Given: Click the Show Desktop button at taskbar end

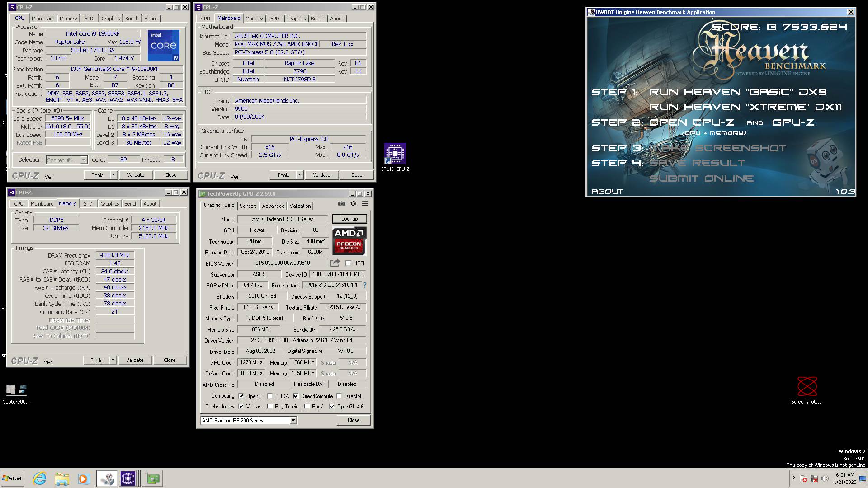Looking at the screenshot, I should (863, 479).
